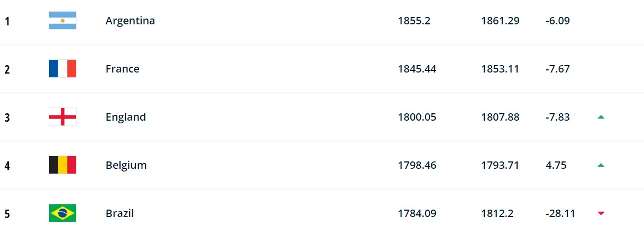The height and width of the screenshot is (235, 644).
Task: Click the Brazil flag icon
Action: coord(62,213)
